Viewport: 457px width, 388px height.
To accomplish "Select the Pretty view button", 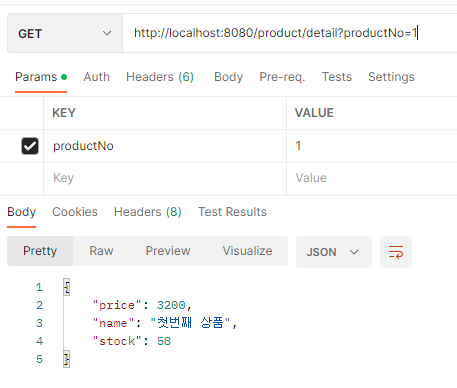I will pyautogui.click(x=40, y=251).
